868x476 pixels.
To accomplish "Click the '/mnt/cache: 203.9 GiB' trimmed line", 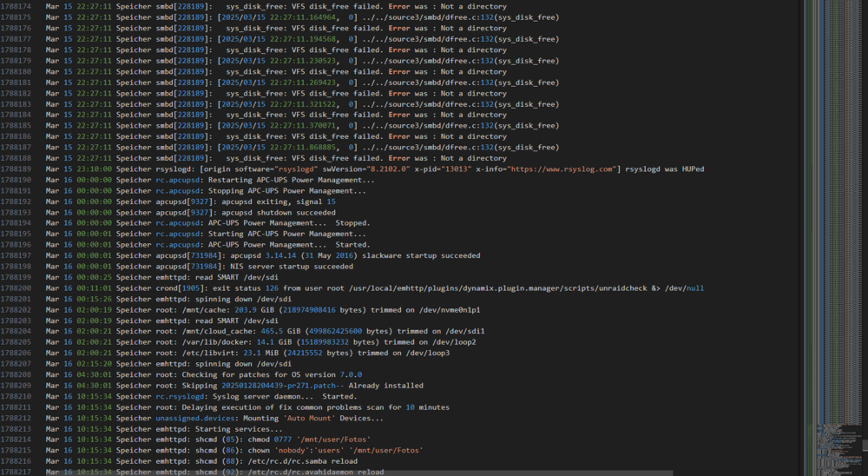I will click(263, 310).
